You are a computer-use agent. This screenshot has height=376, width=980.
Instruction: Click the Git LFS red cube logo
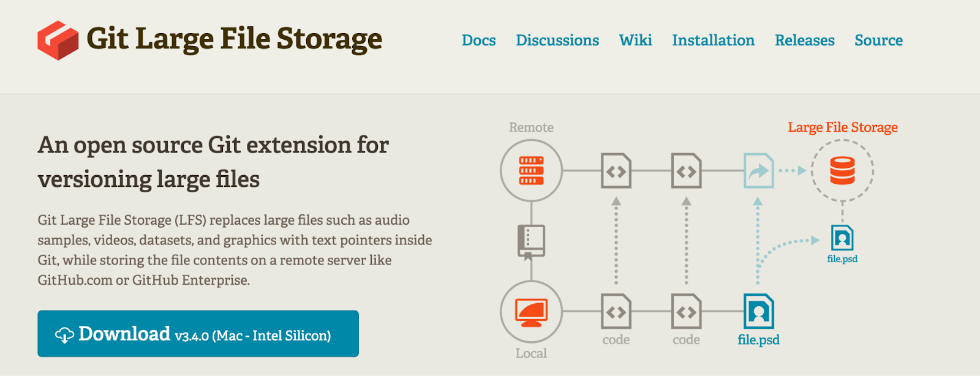coord(58,40)
